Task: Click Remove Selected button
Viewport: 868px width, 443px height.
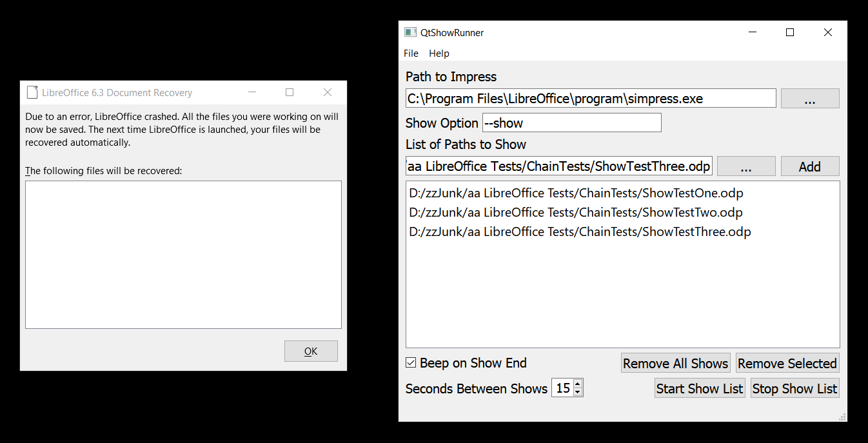Action: point(787,363)
